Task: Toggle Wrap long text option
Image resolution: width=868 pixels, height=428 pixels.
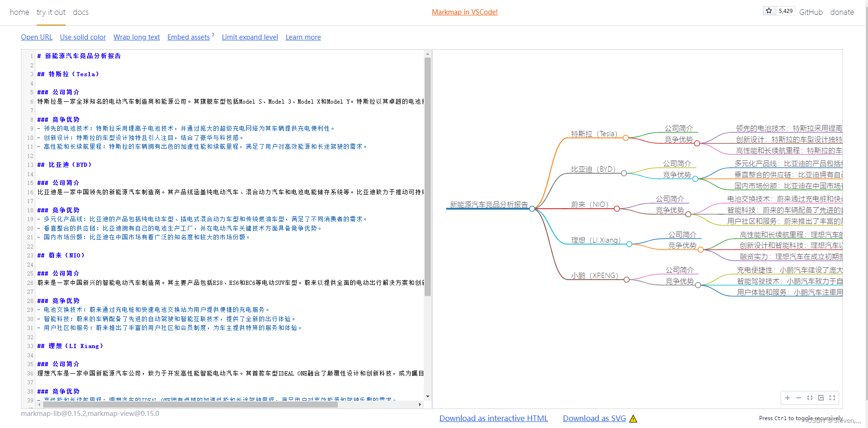Action: tap(137, 37)
